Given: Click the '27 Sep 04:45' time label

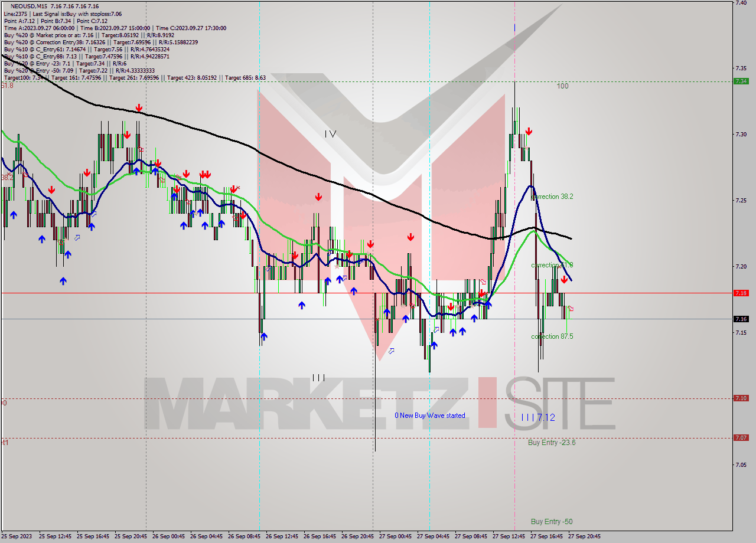Looking at the screenshot, I should pyautogui.click(x=434, y=537).
